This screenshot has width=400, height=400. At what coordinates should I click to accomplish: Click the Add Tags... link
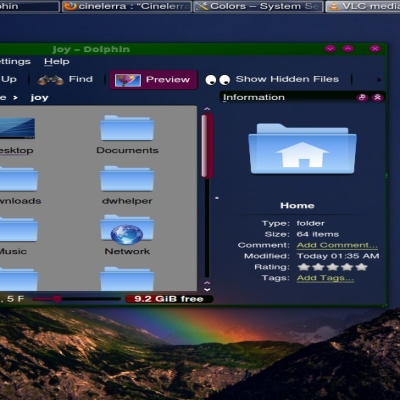[x=325, y=278]
